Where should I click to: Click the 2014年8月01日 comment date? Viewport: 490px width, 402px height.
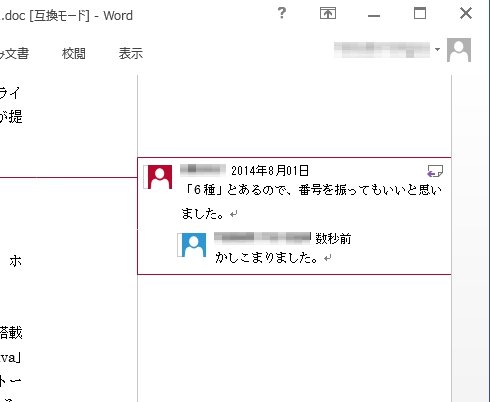point(270,171)
